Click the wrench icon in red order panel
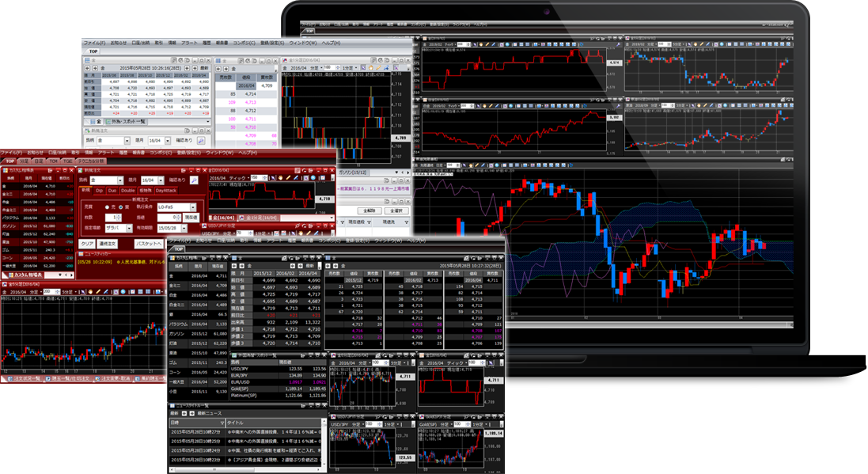Viewport: 868px width, 474px height. [195, 180]
